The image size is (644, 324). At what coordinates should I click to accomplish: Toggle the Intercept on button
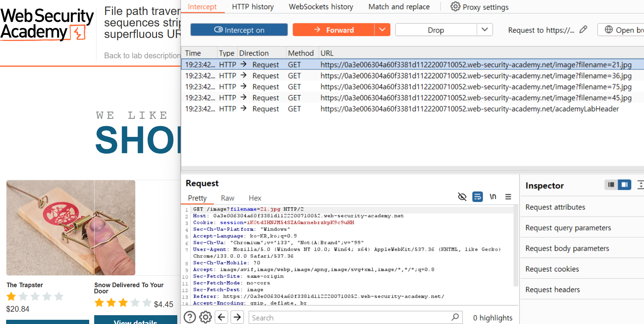point(239,30)
